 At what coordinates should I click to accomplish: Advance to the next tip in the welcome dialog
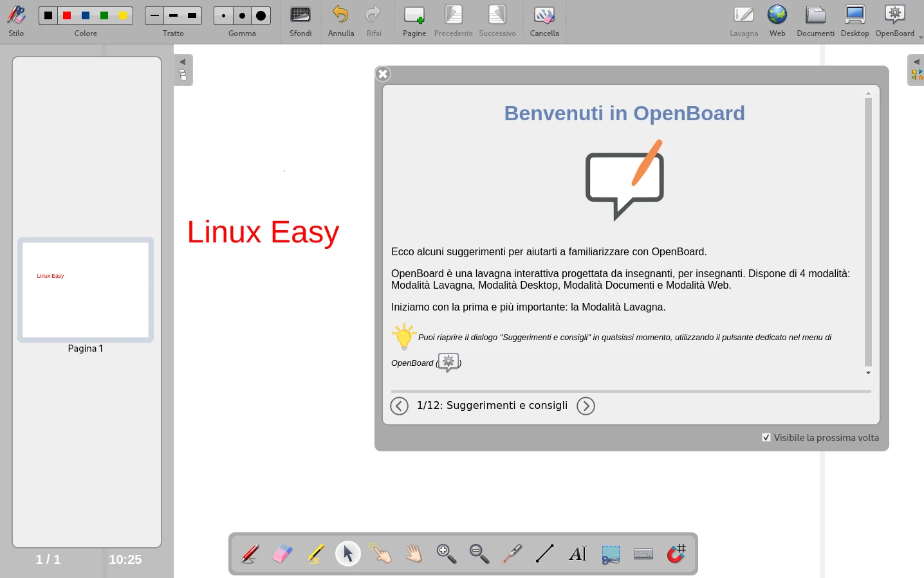tap(586, 406)
